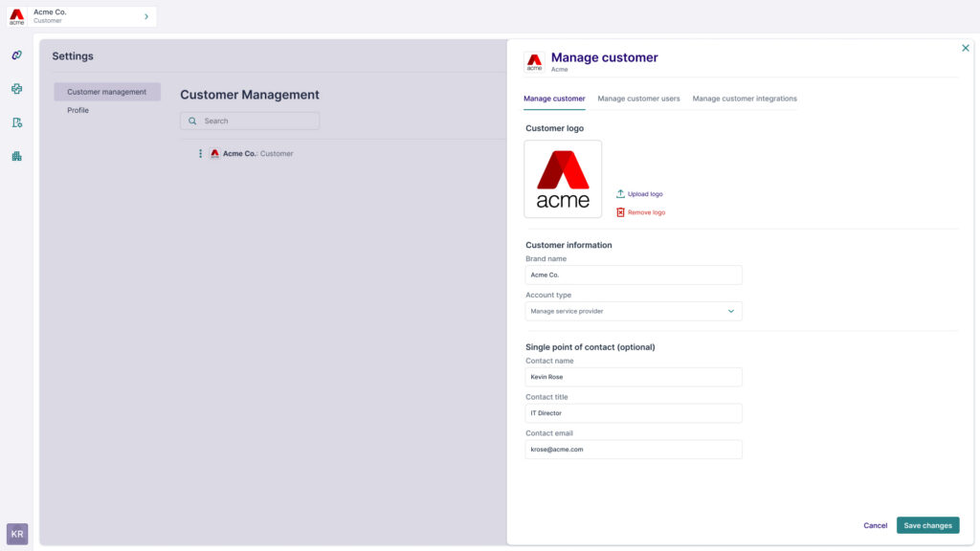This screenshot has height=551, width=980.
Task: Focus the Contact email input field
Action: point(634,450)
